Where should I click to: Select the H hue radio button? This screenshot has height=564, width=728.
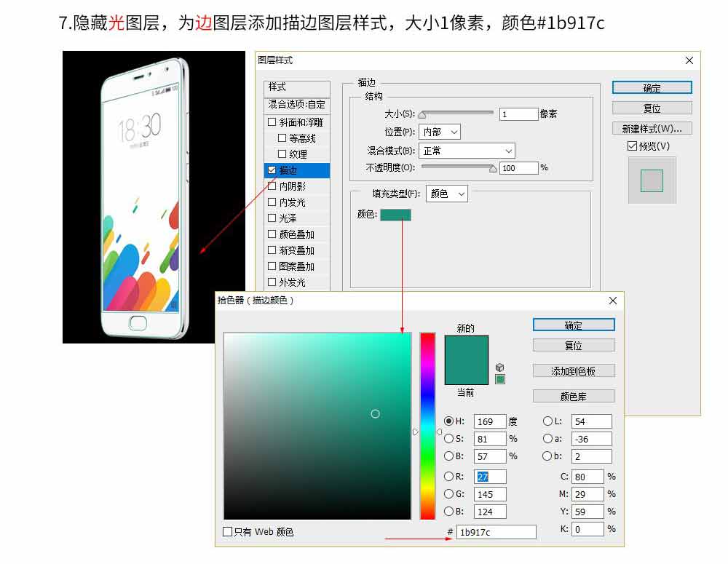click(448, 421)
